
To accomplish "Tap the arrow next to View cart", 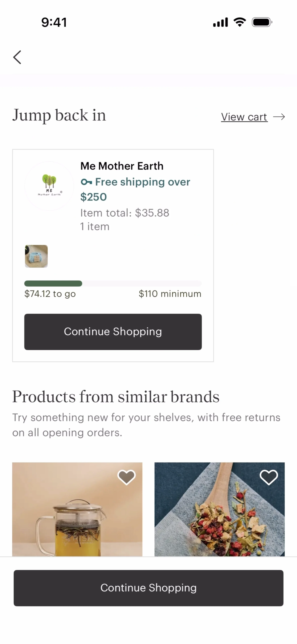I will point(279,117).
